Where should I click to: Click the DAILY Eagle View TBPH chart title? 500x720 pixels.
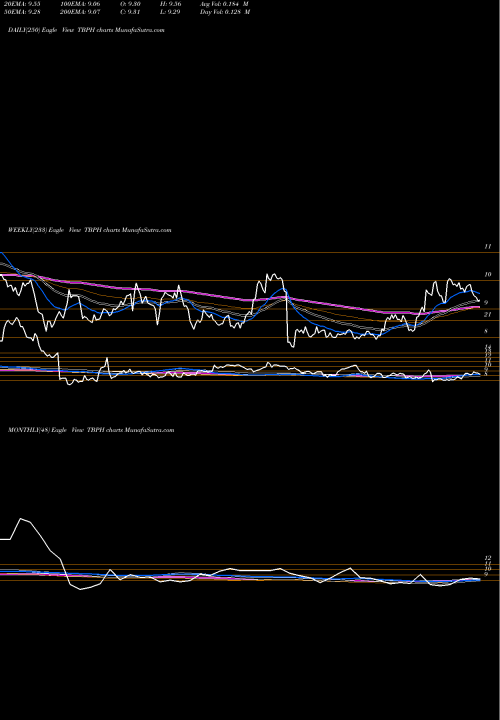86,30
